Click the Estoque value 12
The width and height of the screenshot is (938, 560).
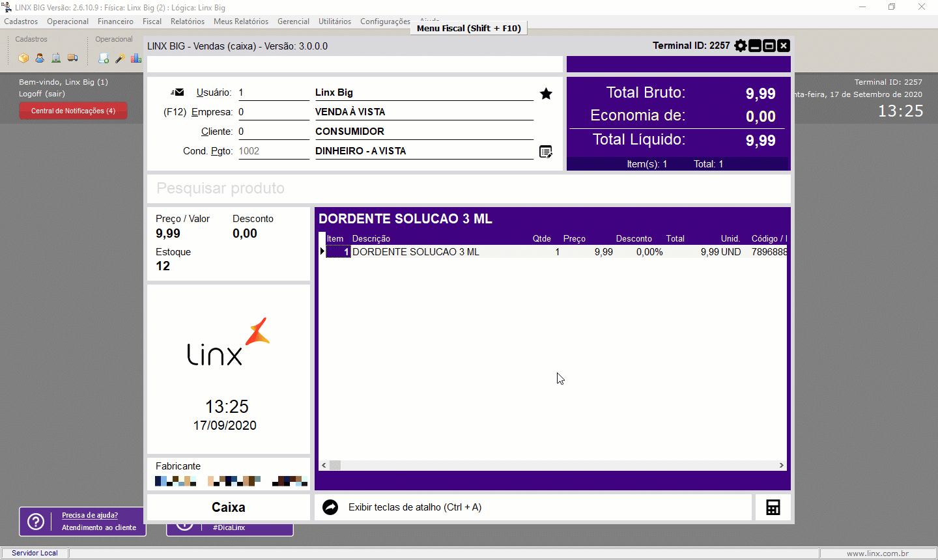[x=163, y=266]
